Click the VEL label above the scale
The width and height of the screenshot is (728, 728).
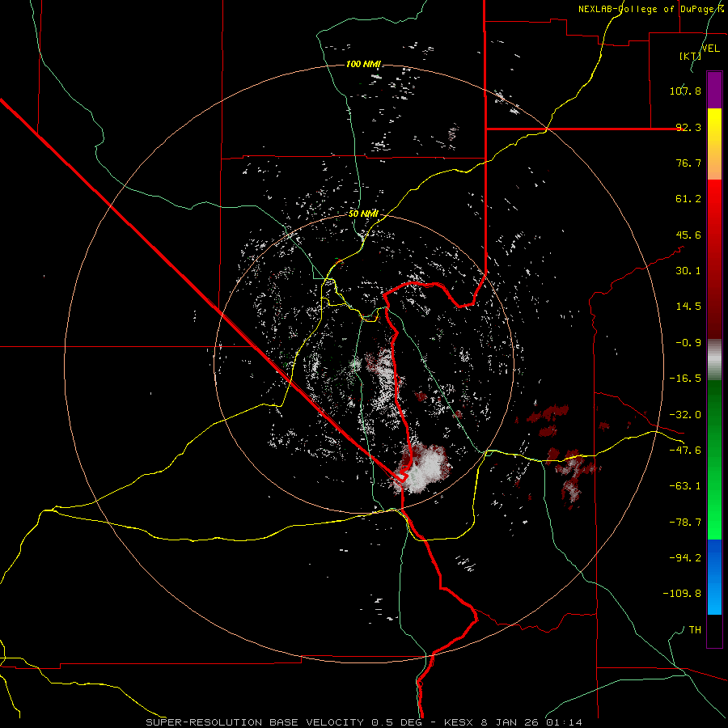710,49
